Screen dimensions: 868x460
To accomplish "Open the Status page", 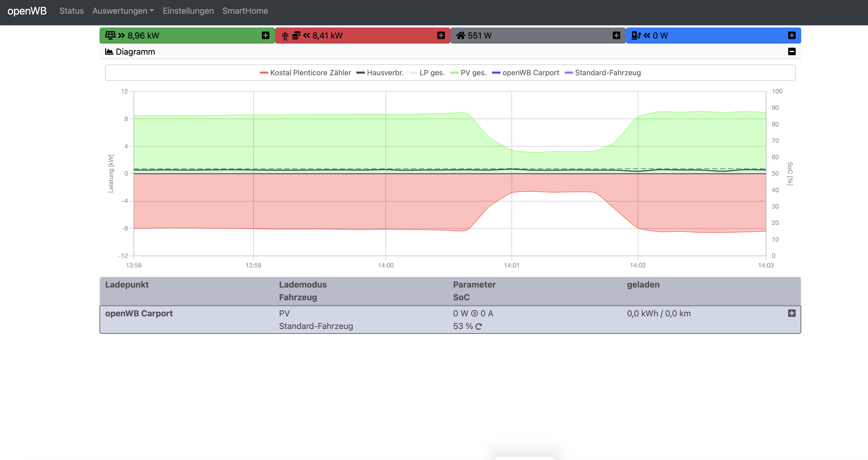I will 72,11.
